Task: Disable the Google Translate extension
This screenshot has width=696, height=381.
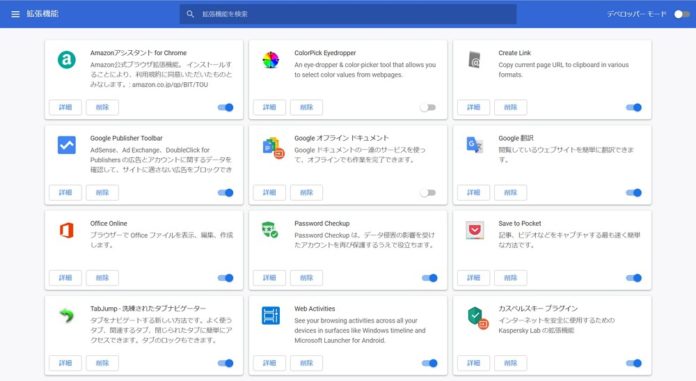Action: pos(634,193)
